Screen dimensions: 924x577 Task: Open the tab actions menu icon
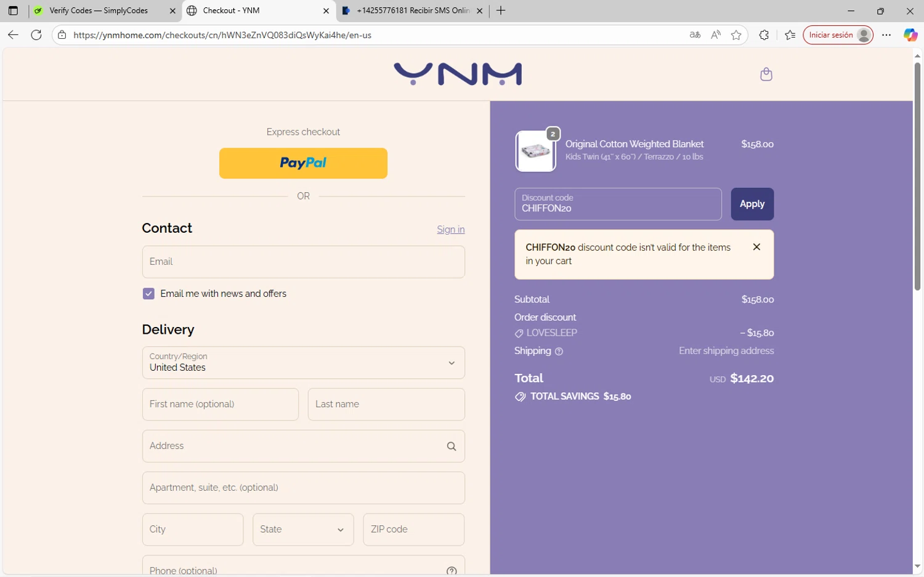[x=13, y=10]
